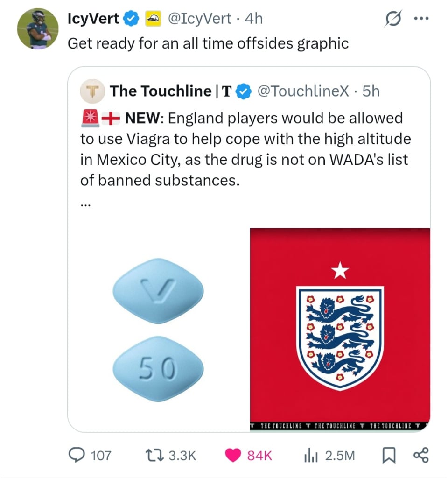Click The Touchline's verified checkmark badge
The width and height of the screenshot is (448, 478).
(x=244, y=91)
